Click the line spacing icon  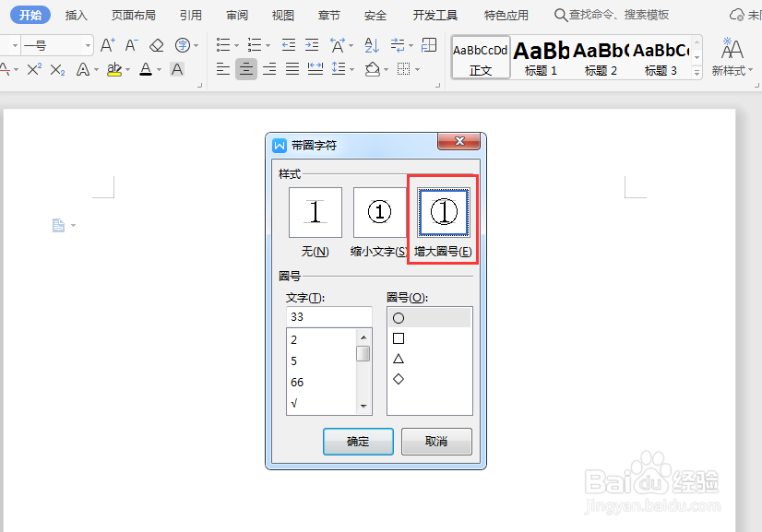(339, 69)
